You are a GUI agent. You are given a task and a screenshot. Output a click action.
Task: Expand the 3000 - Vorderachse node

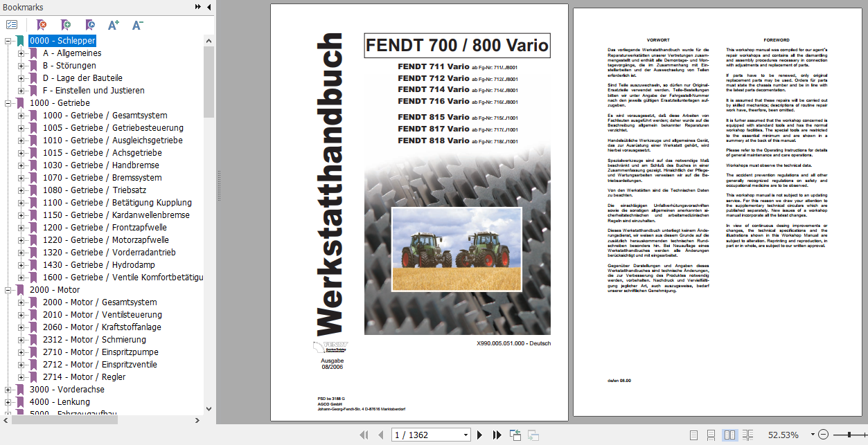click(x=8, y=390)
